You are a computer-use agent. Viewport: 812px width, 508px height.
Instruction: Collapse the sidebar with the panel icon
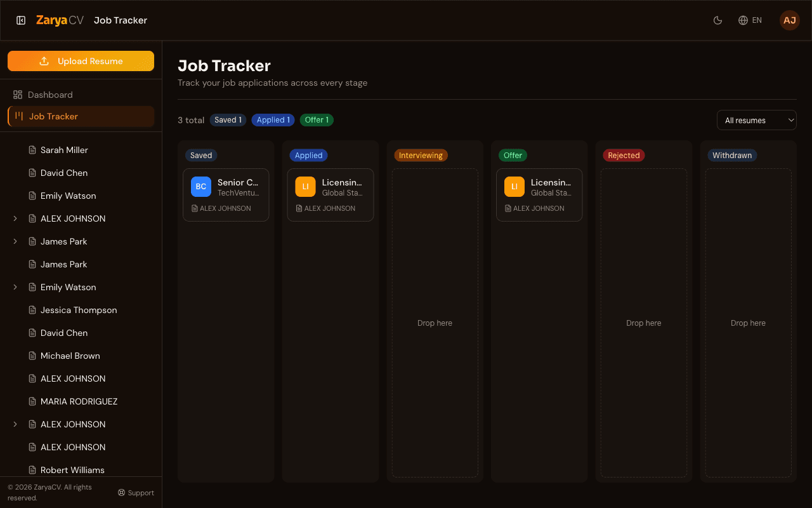point(21,20)
